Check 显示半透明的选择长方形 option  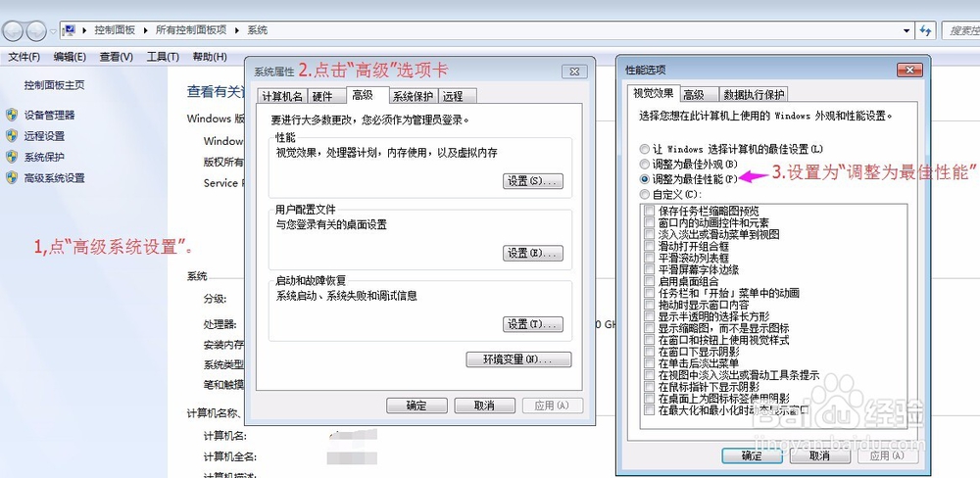[649, 316]
